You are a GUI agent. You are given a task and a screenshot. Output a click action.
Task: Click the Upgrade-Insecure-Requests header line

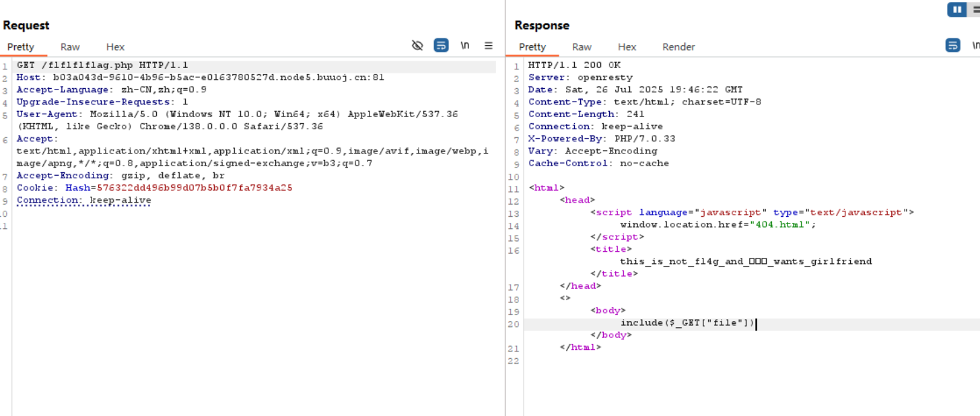click(x=102, y=102)
